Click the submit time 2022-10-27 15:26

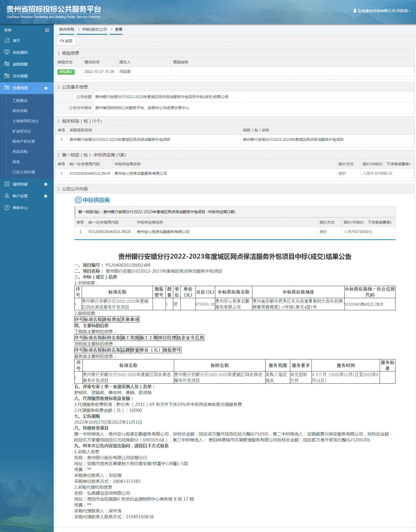99,71
